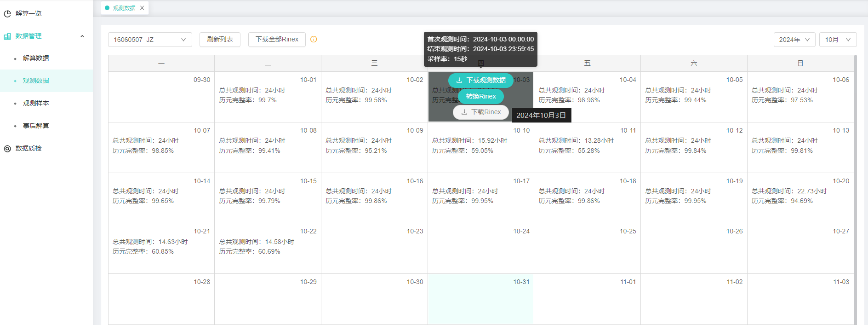
Task: Select the 10-10 calendar cell
Action: pyautogui.click(x=480, y=147)
